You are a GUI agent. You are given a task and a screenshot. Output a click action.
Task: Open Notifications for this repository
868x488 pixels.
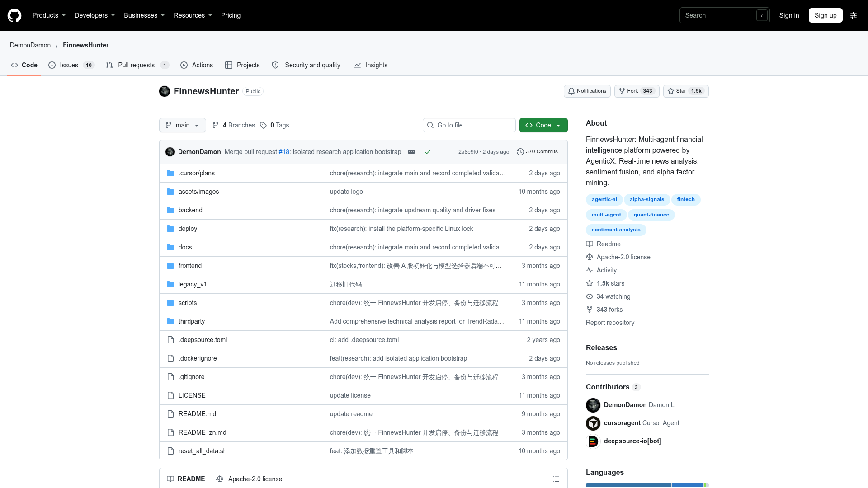[587, 91]
